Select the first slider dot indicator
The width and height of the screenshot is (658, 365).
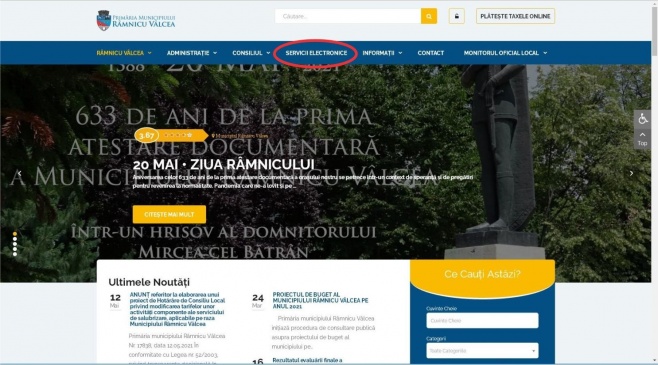pos(15,234)
